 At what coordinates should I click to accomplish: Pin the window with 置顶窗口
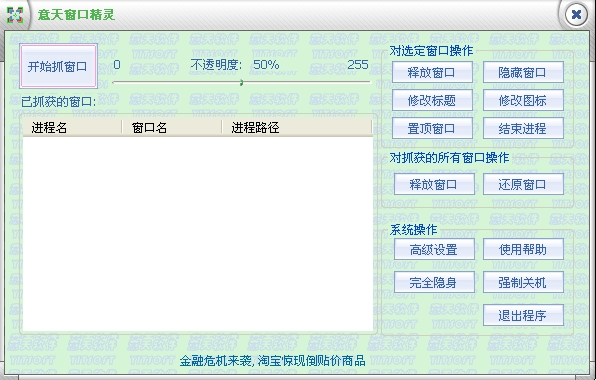432,128
